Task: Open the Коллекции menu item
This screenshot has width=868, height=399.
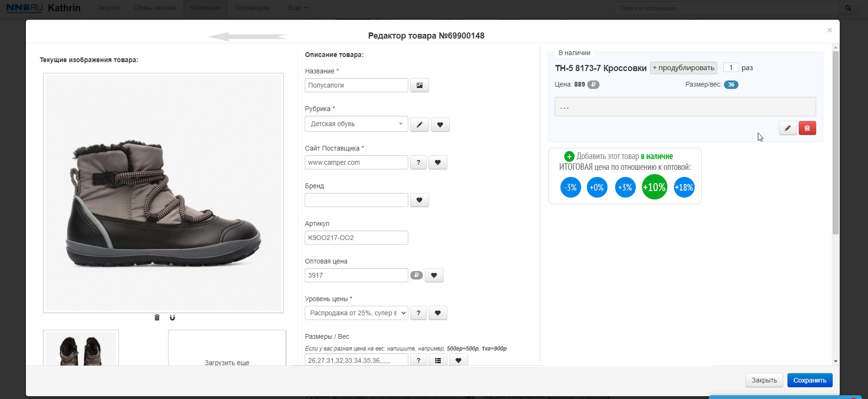Action: coord(205,8)
